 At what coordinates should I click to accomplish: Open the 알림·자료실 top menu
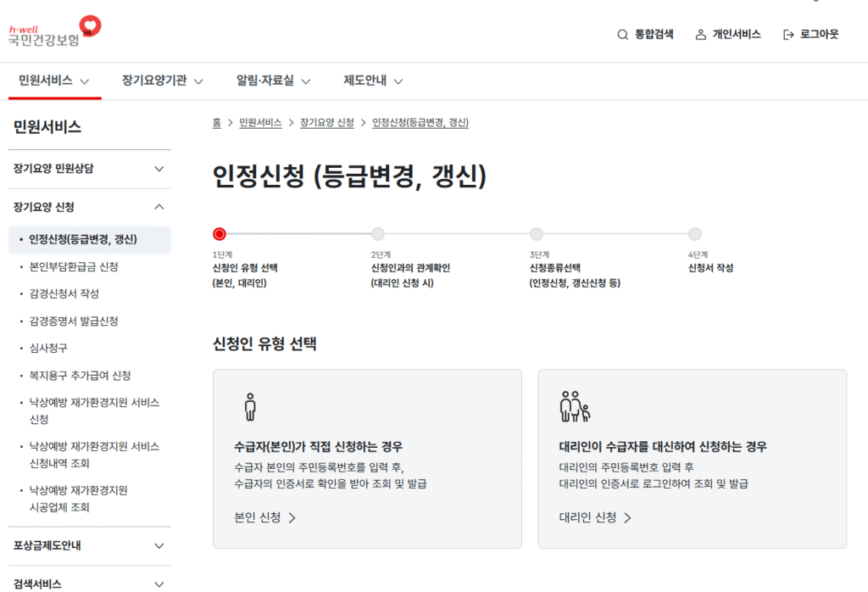273,81
